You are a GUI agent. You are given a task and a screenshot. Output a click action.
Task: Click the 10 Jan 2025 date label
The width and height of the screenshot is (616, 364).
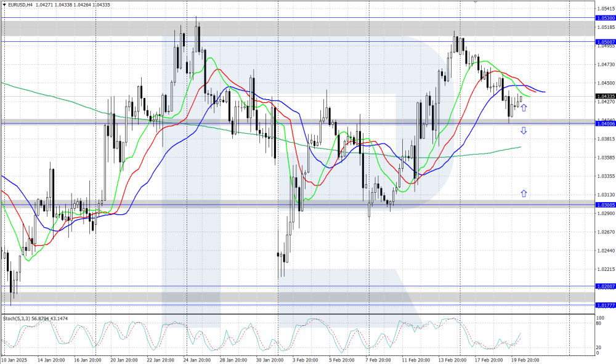click(13, 359)
